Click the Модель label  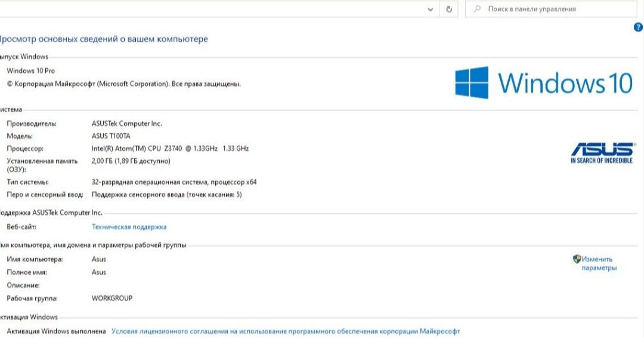coord(19,136)
